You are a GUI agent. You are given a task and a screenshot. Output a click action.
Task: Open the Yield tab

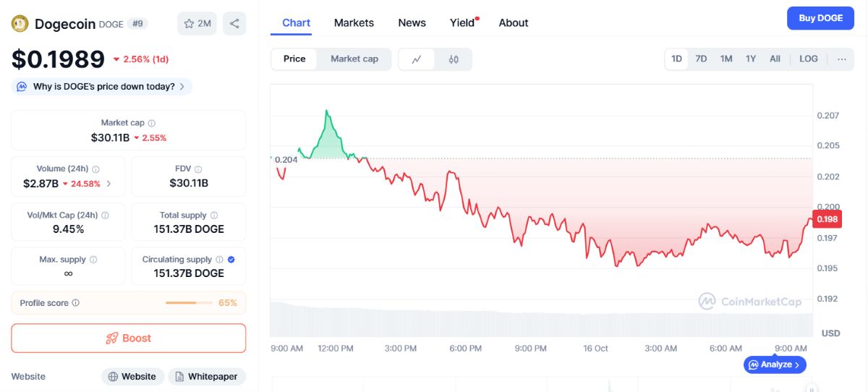pos(462,23)
